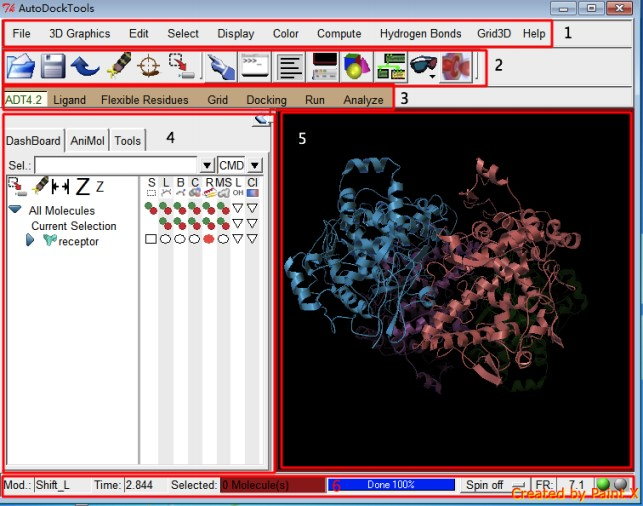The width and height of the screenshot is (643, 506).
Task: Expand the receptor tree node
Action: tap(30, 240)
